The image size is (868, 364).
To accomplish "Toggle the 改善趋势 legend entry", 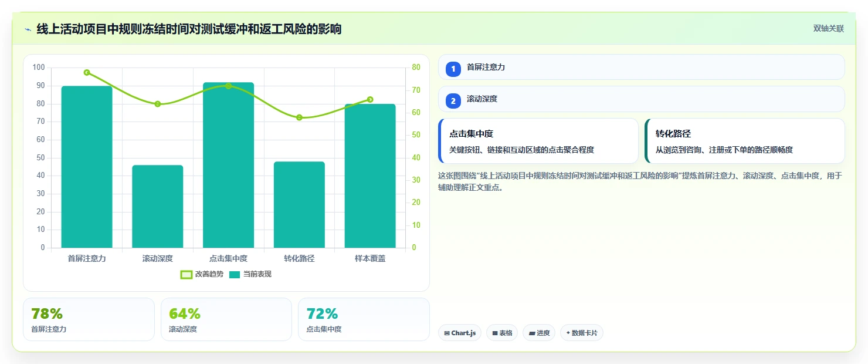I will (202, 274).
